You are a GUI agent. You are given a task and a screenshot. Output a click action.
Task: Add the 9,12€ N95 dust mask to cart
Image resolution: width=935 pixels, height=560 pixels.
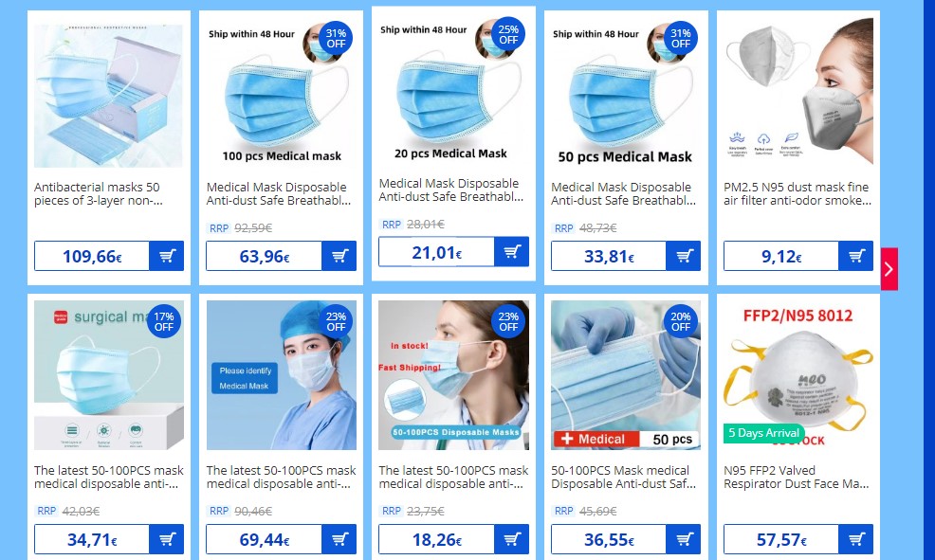[x=855, y=256]
